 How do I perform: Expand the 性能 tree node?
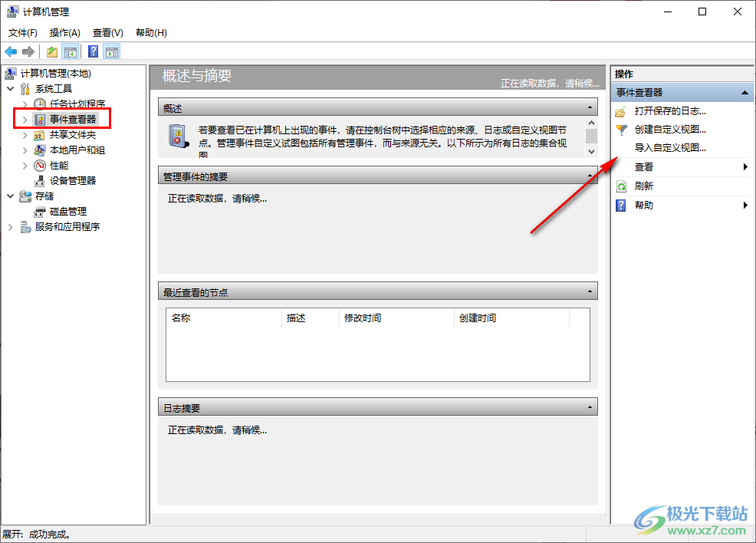25,166
